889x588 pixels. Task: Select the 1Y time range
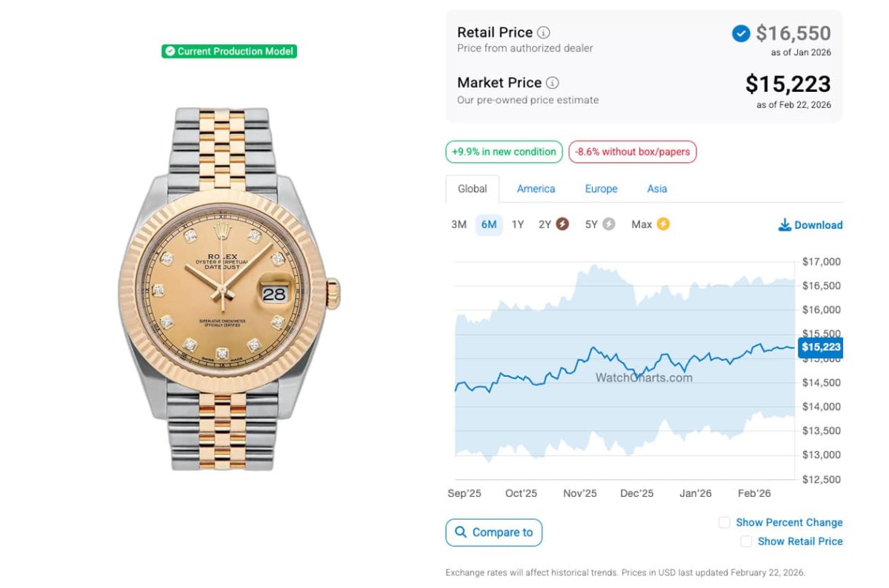pyautogui.click(x=518, y=224)
